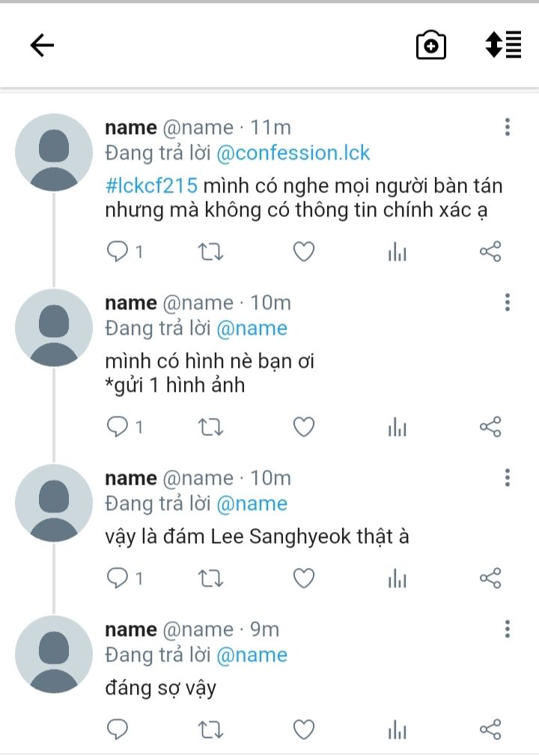Viewport: 539px width, 756px height.
Task: Go back using the arrow icon
Action: (x=42, y=46)
